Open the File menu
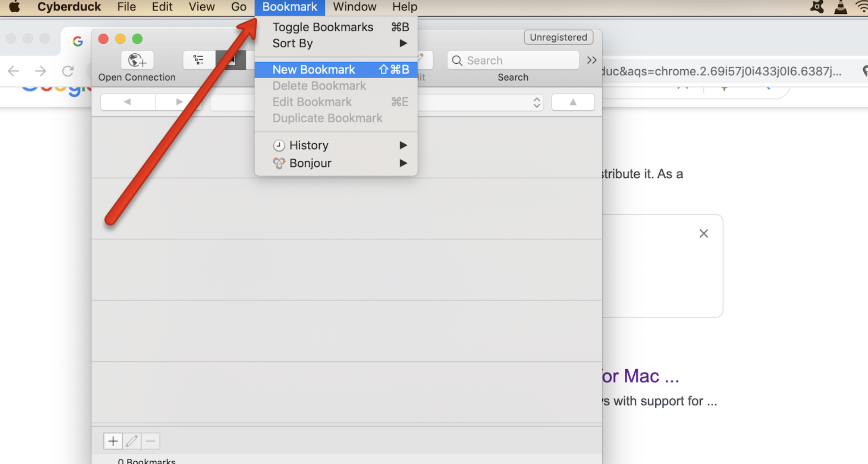This screenshot has height=464, width=868. point(126,7)
